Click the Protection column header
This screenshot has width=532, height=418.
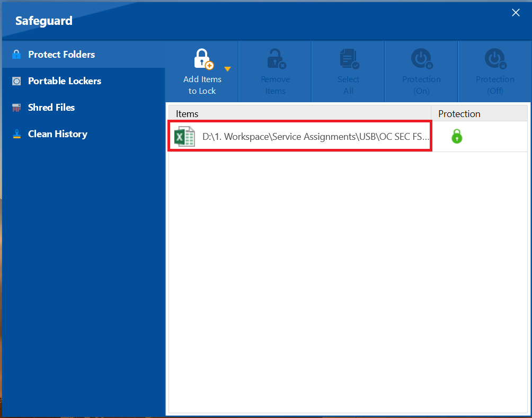480,113
